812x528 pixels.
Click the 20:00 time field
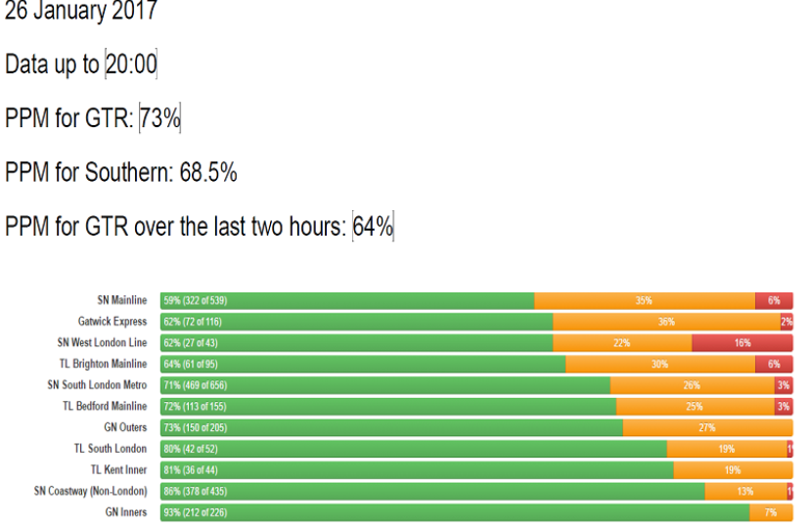pyautogui.click(x=131, y=65)
